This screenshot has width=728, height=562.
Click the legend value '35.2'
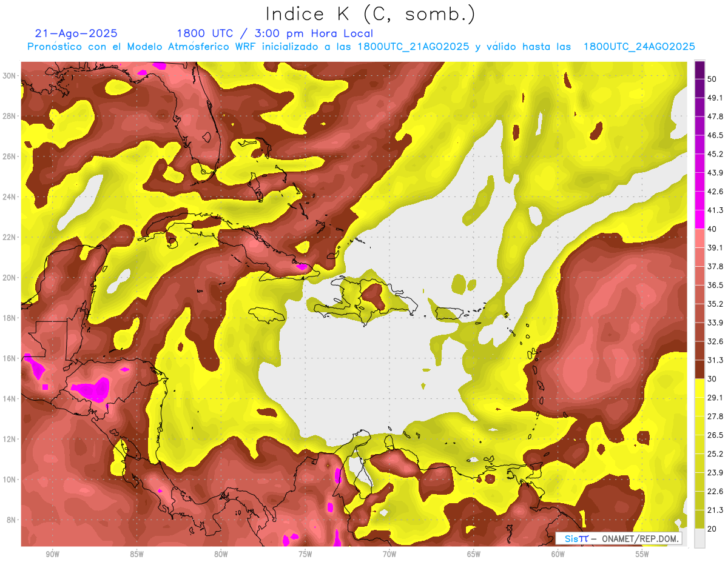pos(715,304)
